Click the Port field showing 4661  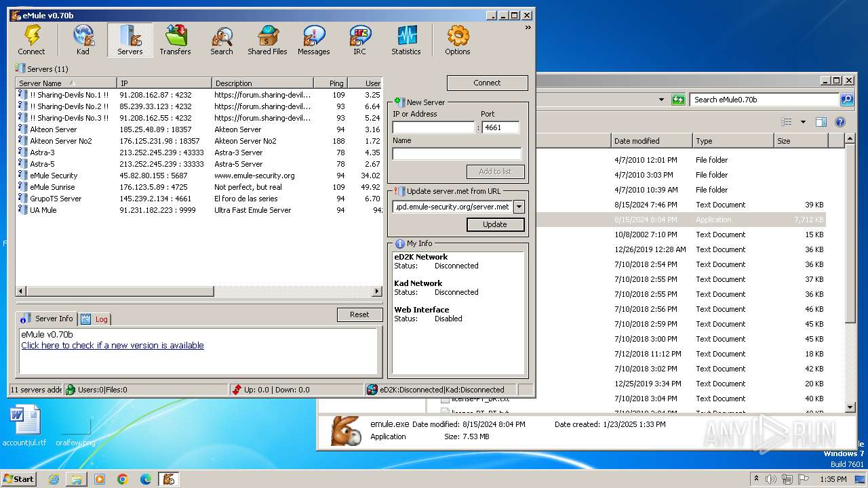pyautogui.click(x=500, y=127)
